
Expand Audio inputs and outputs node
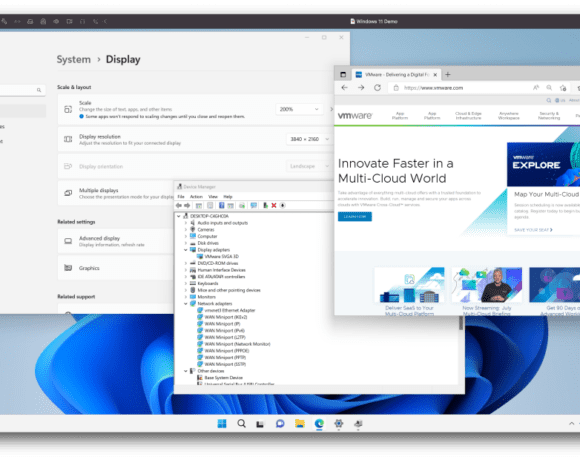pos(186,223)
